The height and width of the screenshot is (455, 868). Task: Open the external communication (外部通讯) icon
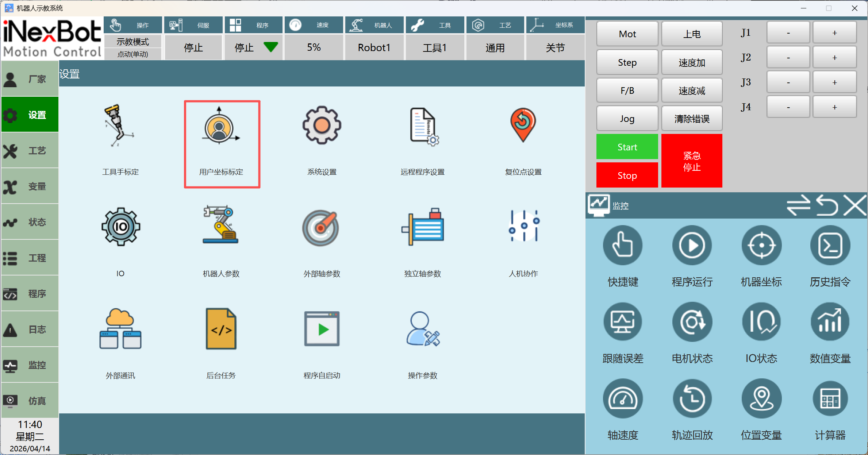120,329
